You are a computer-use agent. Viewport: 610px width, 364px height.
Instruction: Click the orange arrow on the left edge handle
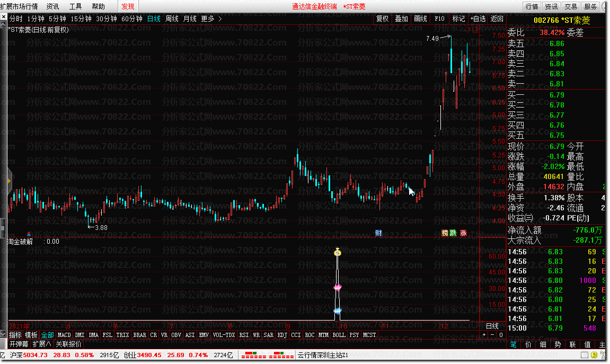[9, 181]
